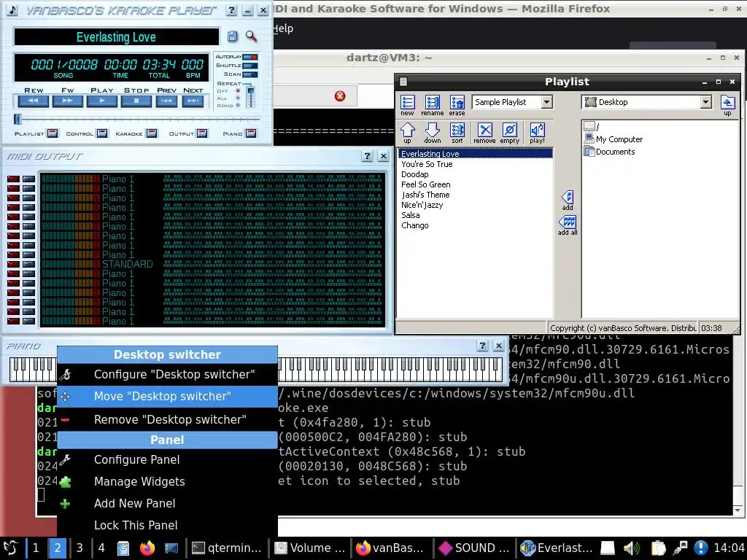The height and width of the screenshot is (560, 747).
Task: Select 'Doodap' in the playlist
Action: pos(415,174)
